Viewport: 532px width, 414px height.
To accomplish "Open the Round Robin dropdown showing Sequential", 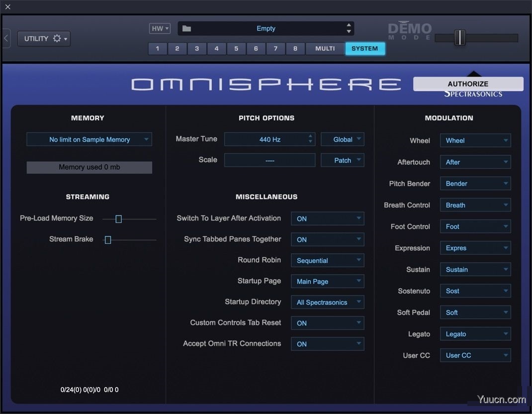I will [x=327, y=260].
